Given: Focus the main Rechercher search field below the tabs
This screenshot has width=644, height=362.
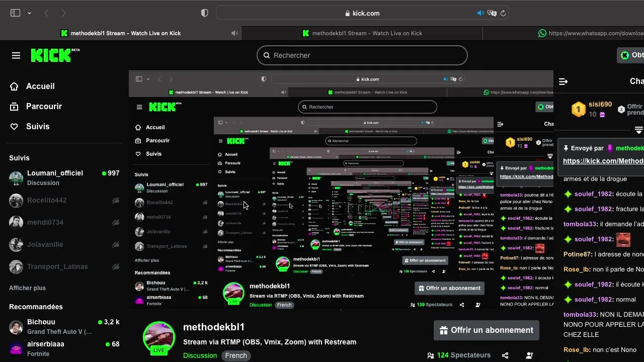Looking at the screenshot, I should [362, 55].
